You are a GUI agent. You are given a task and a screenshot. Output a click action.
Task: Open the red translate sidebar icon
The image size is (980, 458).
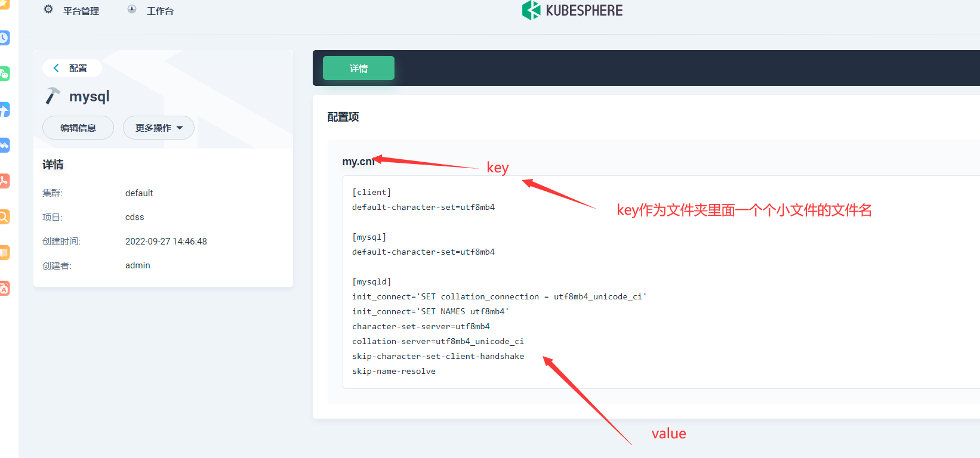[4, 289]
